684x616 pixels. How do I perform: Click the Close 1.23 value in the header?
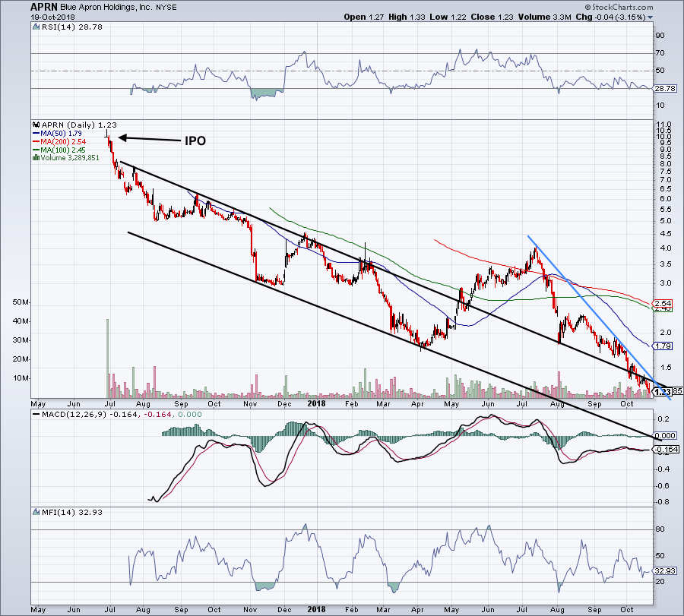pyautogui.click(x=492, y=17)
